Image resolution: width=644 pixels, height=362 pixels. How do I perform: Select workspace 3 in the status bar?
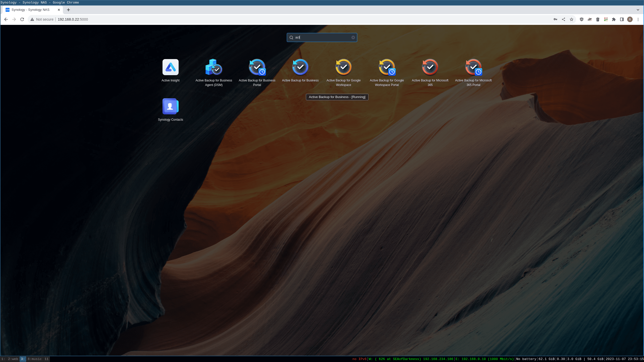23,359
